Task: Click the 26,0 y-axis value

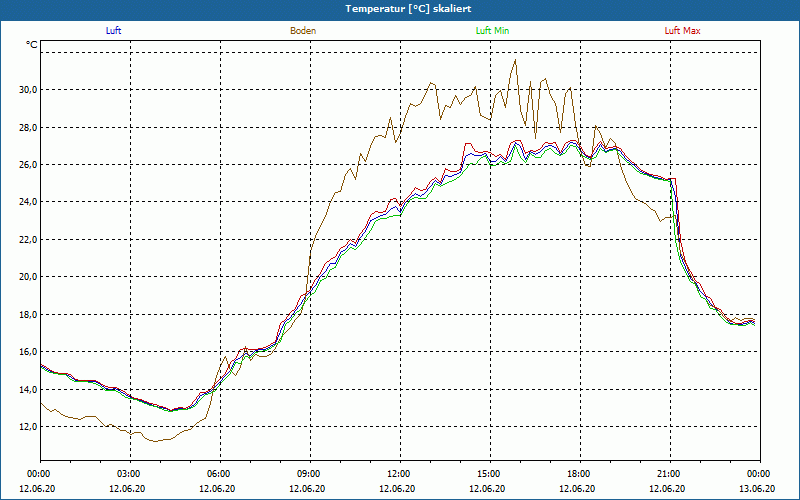Action: coord(29,165)
